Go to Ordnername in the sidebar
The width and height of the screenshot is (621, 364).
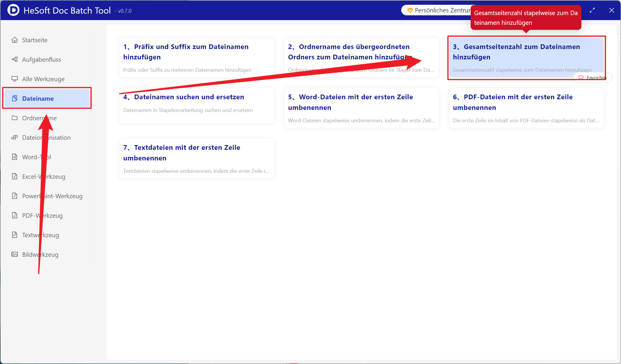click(x=47, y=118)
